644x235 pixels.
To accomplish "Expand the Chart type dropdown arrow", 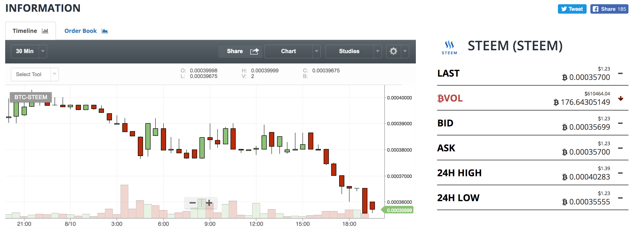I will 317,51.
